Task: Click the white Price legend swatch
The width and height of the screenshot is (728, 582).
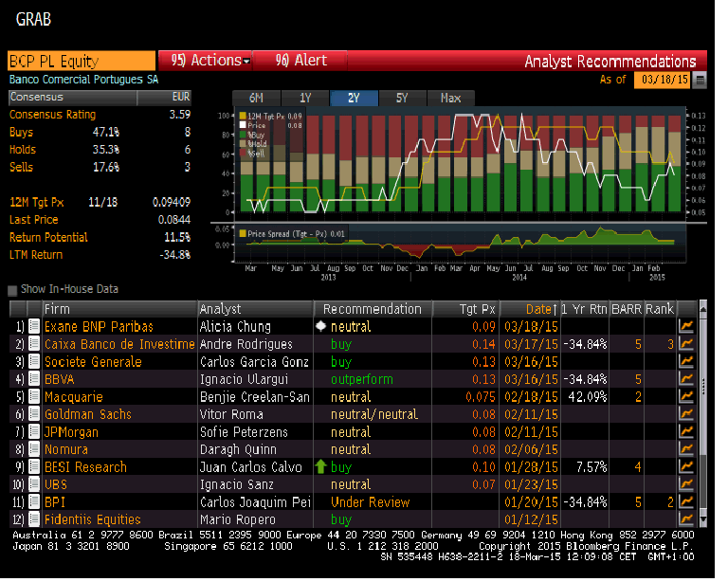Action: tap(243, 125)
